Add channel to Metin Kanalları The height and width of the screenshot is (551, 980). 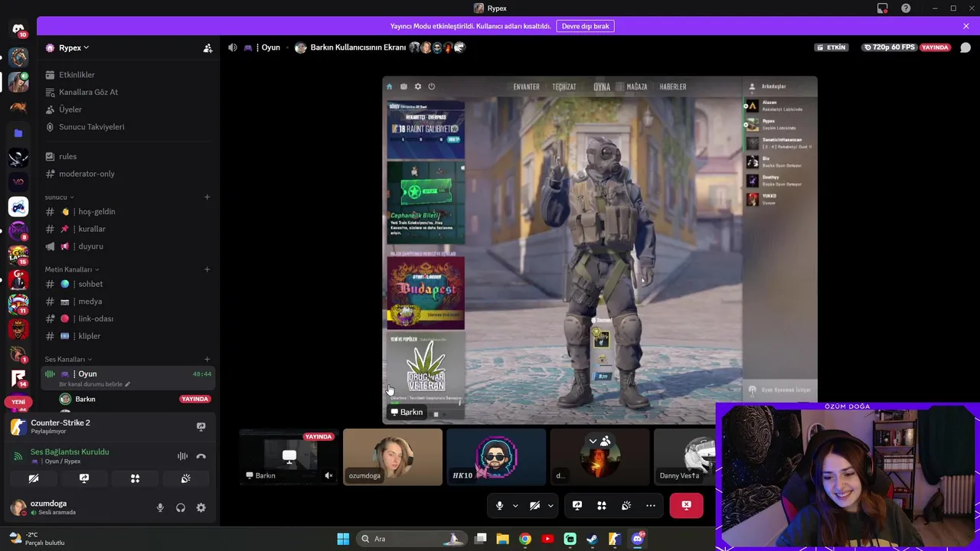207,269
